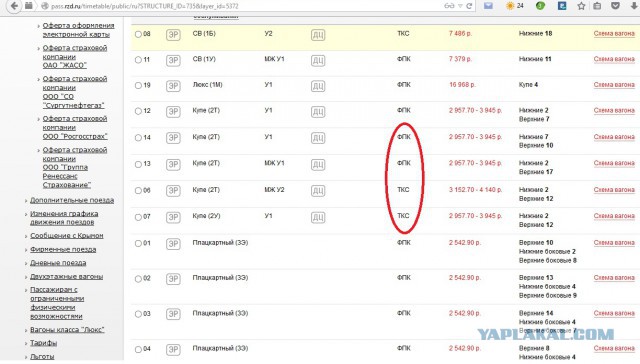Click the ДЦ icon in car 07 row
The width and height of the screenshot is (640, 364).
[x=318, y=217]
